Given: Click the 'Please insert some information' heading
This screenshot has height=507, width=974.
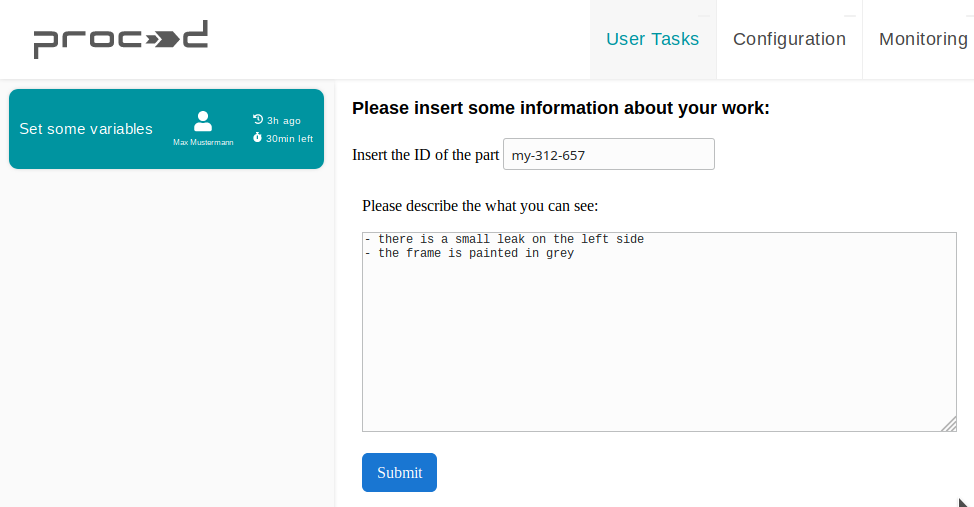Looking at the screenshot, I should (x=560, y=108).
